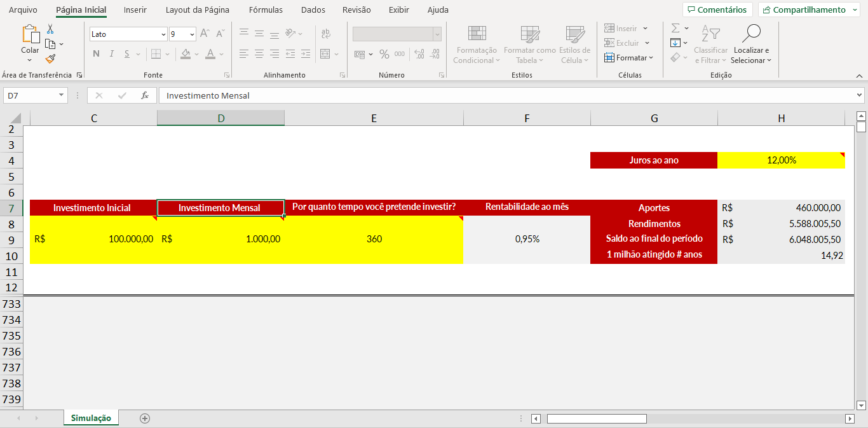Open the borders dropdown arrow
868x428 pixels.
(x=166, y=54)
